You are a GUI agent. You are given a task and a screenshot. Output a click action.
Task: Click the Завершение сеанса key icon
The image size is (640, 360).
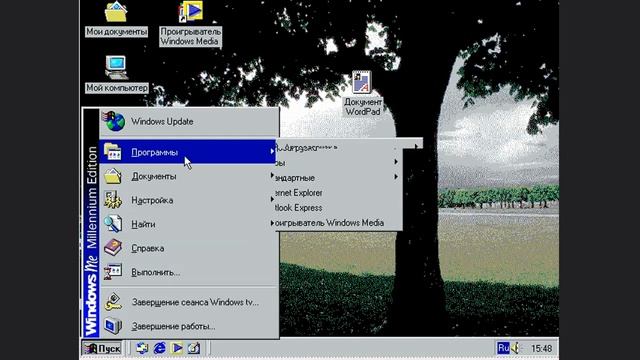(x=113, y=302)
